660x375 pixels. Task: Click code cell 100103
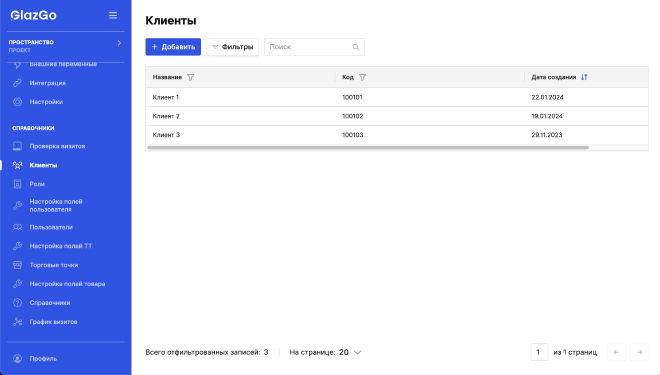click(x=352, y=135)
